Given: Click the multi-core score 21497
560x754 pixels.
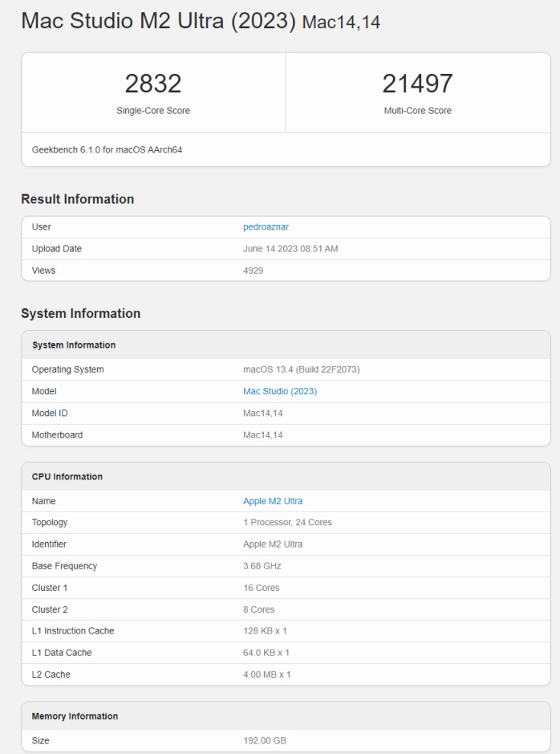Looking at the screenshot, I should [417, 84].
